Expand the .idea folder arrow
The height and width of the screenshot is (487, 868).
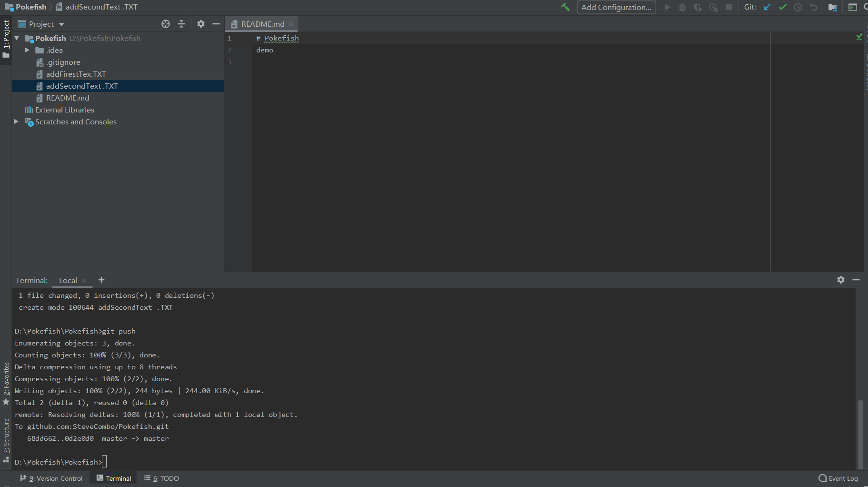click(x=27, y=50)
